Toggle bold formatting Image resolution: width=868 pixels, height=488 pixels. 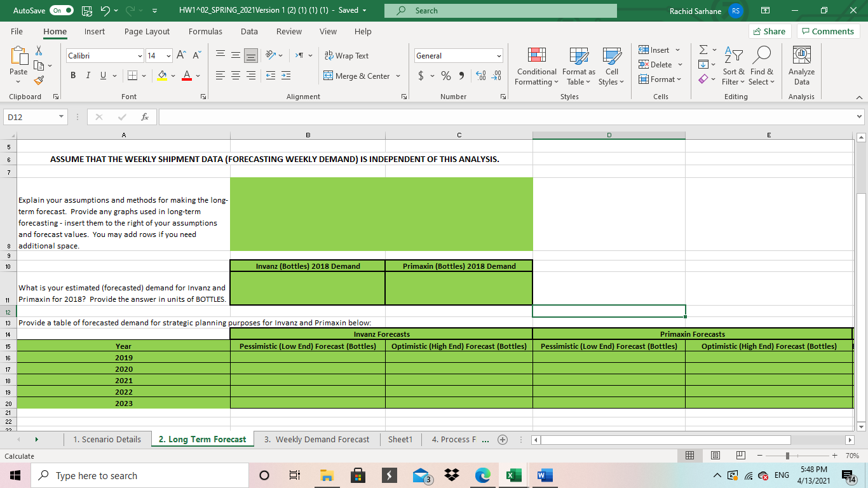coord(73,76)
